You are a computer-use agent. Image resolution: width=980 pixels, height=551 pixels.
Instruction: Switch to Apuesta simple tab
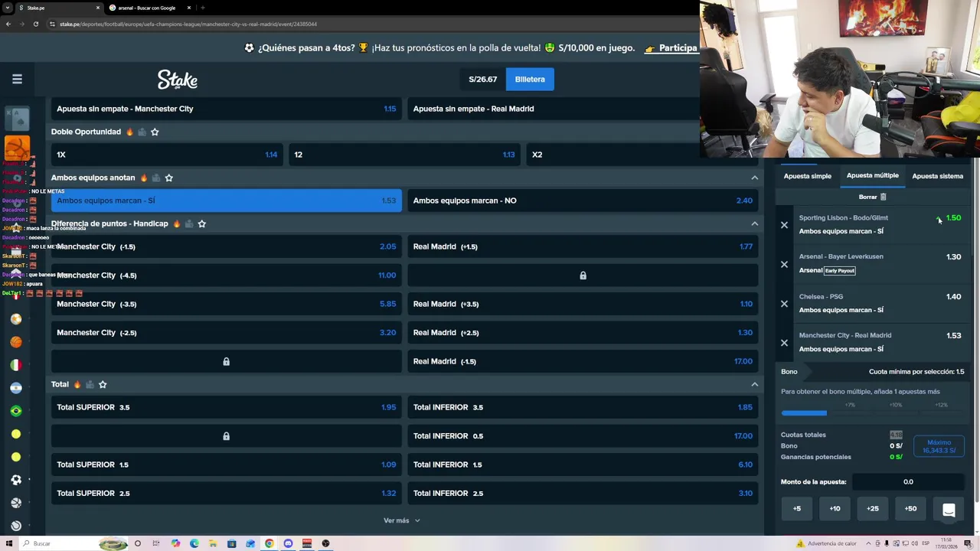807,176
